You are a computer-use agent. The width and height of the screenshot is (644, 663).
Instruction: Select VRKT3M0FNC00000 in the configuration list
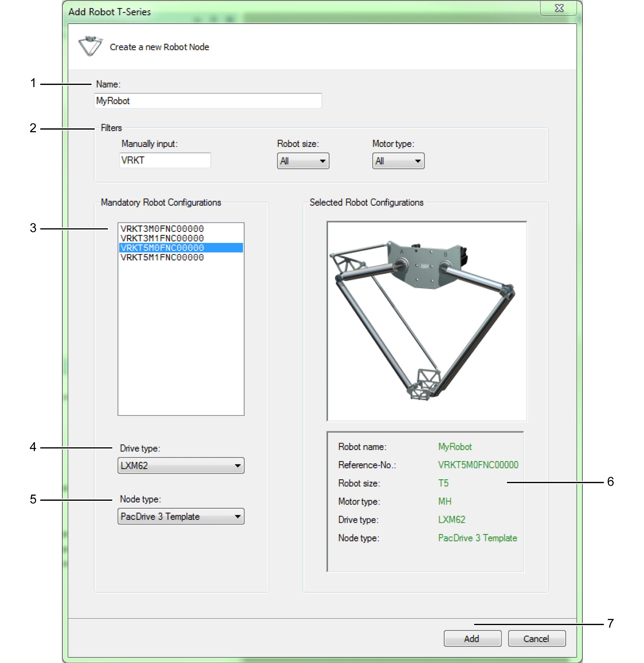click(162, 229)
